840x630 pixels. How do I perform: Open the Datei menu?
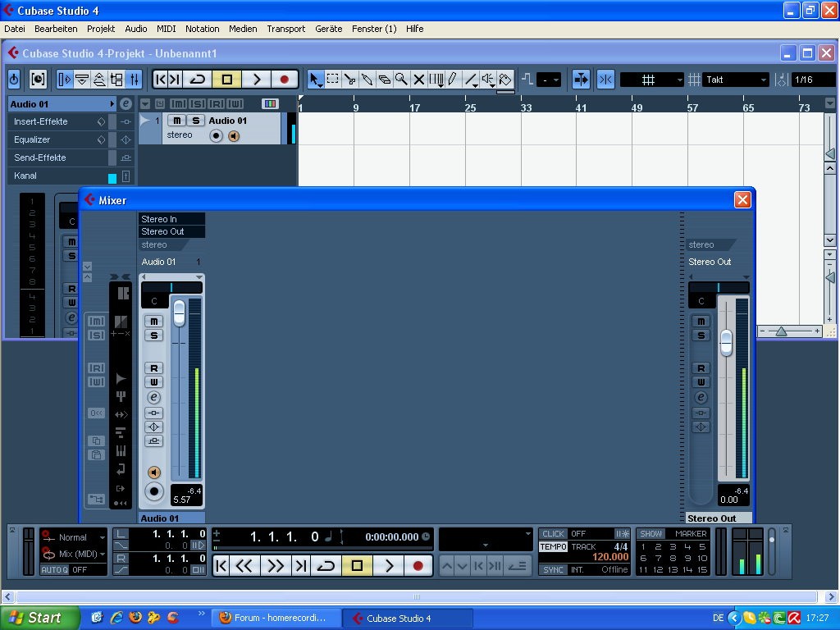[15, 29]
